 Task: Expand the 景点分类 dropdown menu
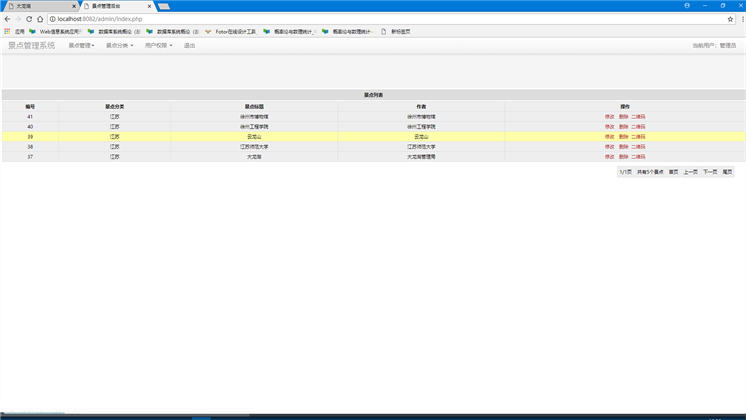[x=119, y=45]
